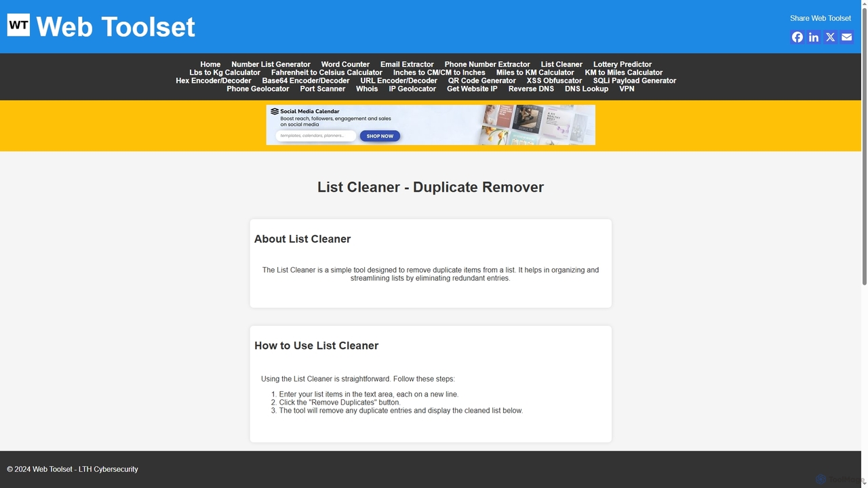This screenshot has width=868, height=488.
Task: Open Miles to KM Calculator
Action: 535,73
